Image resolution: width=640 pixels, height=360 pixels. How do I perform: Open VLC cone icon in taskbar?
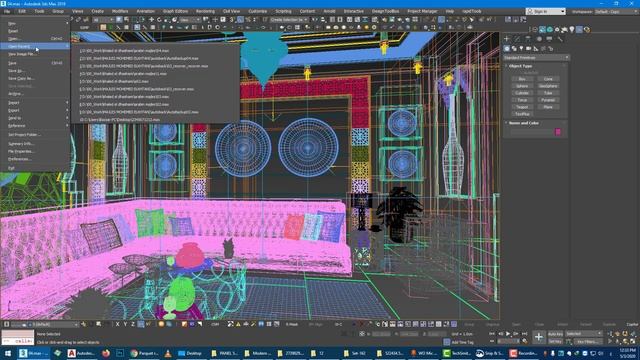click(168, 353)
